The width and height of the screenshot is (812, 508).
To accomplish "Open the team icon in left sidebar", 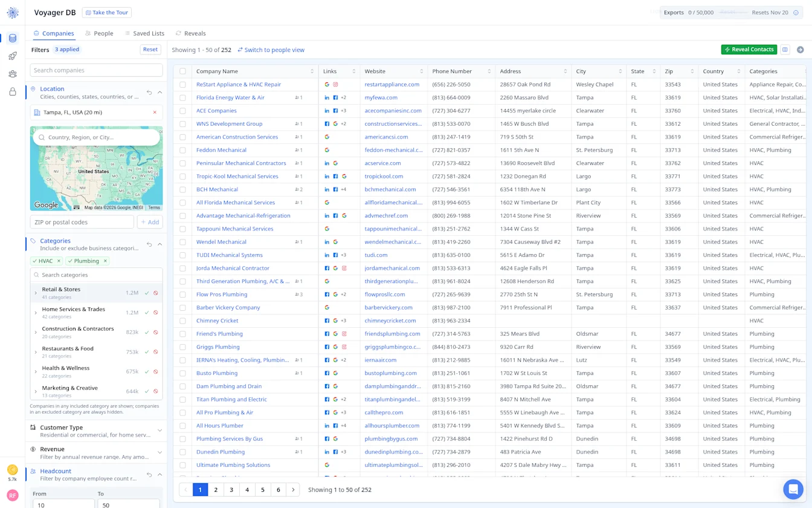I will tap(13, 74).
